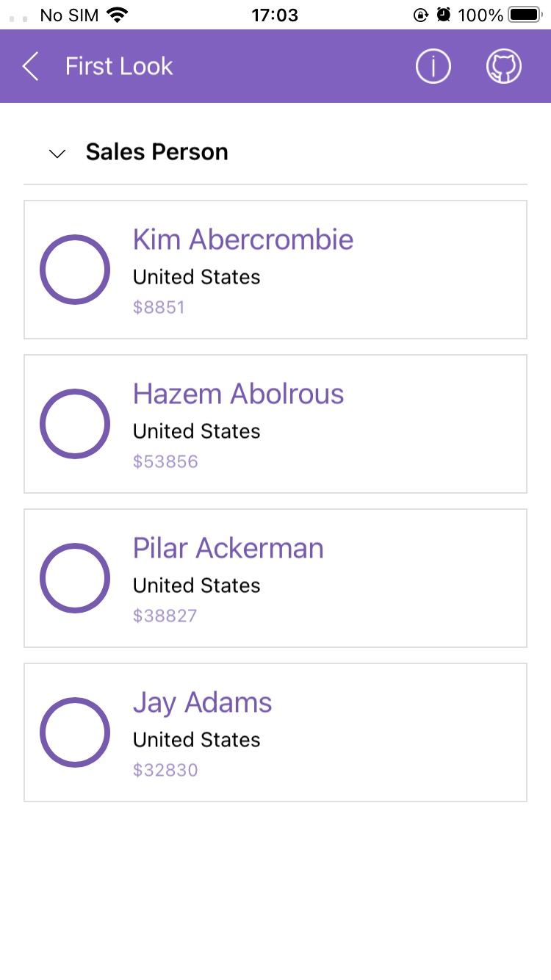The height and width of the screenshot is (980, 551).
Task: Tap the Jay Adams name text
Action: 202,702
